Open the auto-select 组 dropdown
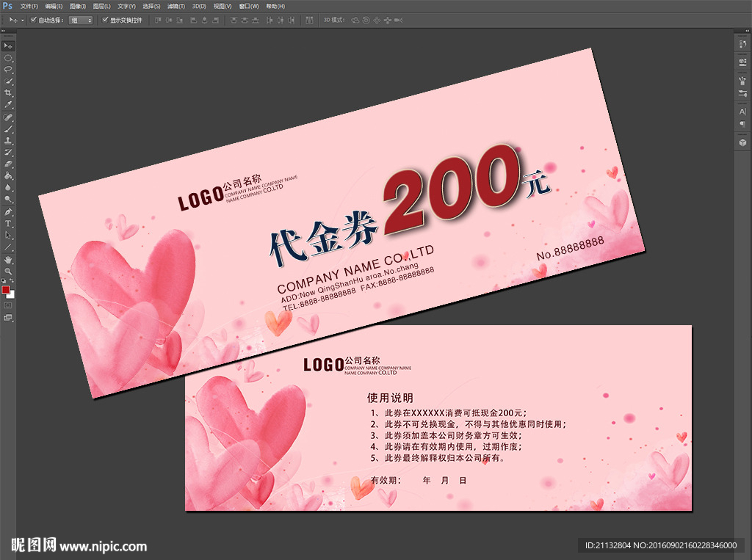752x560 pixels. pyautogui.click(x=81, y=20)
